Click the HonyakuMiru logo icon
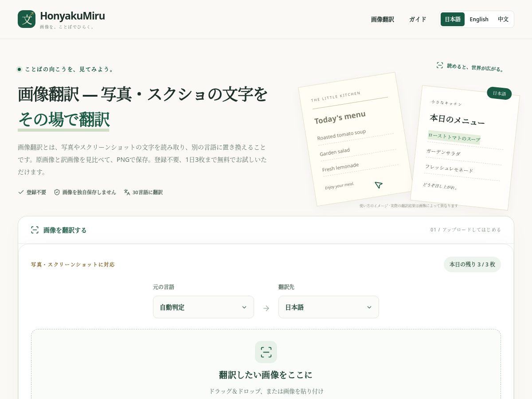 pos(27,19)
